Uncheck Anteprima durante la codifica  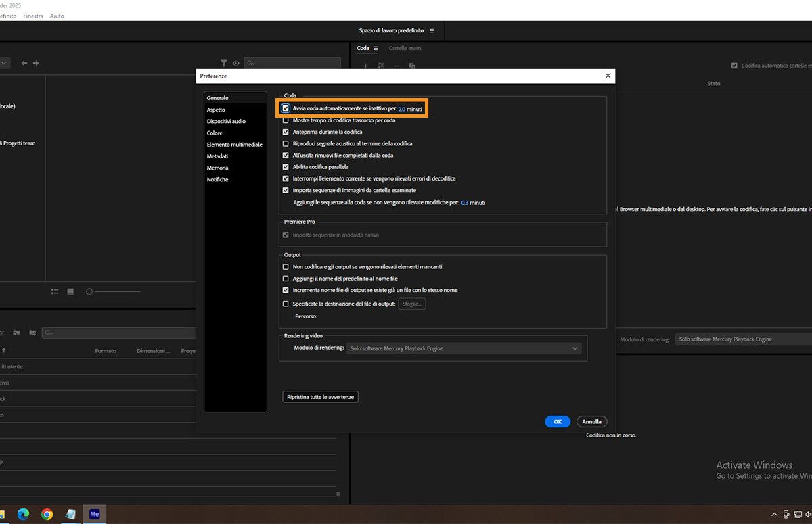286,132
